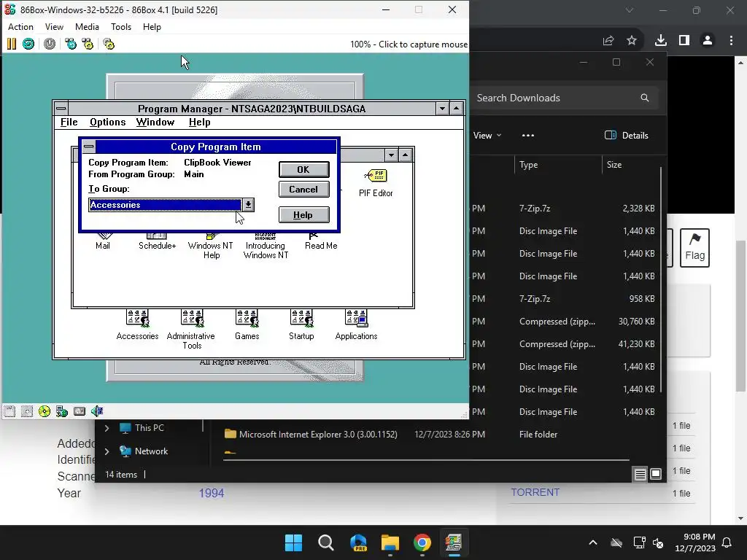Click the browser downloads icon
The width and height of the screenshot is (747, 560).
661,41
